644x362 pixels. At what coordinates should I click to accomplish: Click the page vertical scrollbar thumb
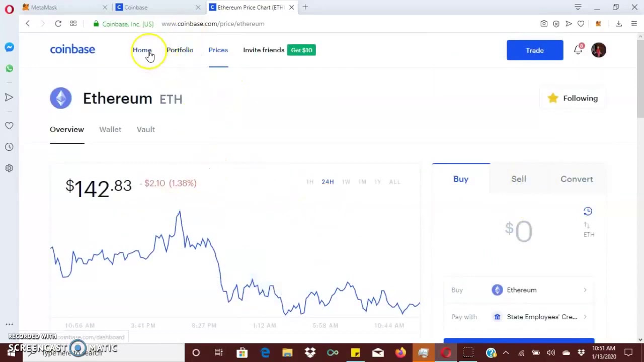pos(640,78)
